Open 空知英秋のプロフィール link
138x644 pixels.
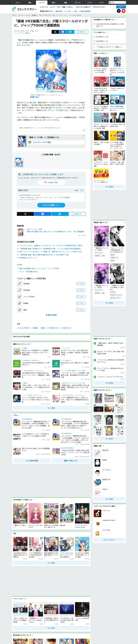click(28, 258)
